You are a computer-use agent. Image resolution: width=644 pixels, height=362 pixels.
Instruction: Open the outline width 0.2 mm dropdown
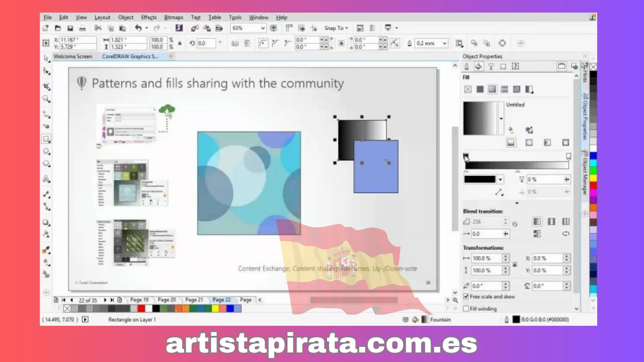(444, 44)
